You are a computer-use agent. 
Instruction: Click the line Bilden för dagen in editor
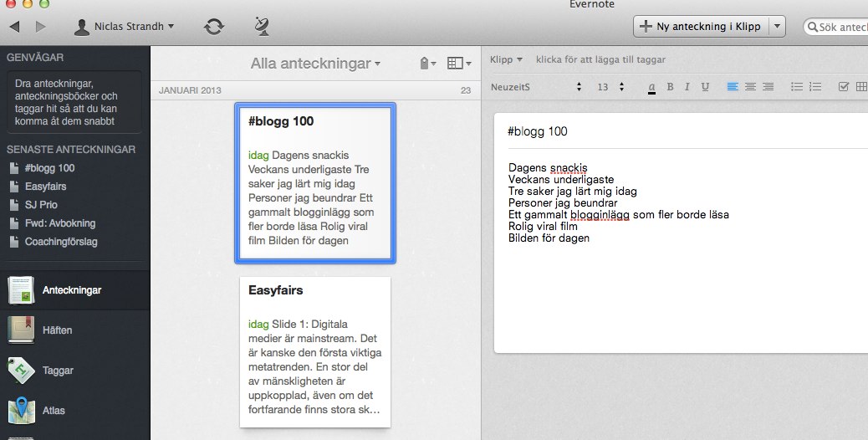pos(549,238)
